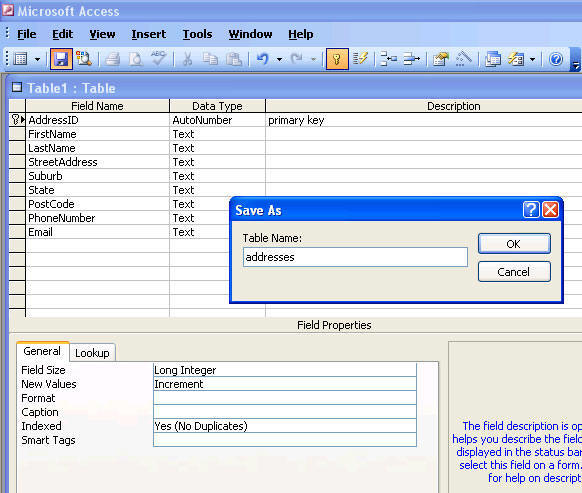The image size is (582, 493).
Task: Click the Save As dialog help button
Action: tap(531, 210)
